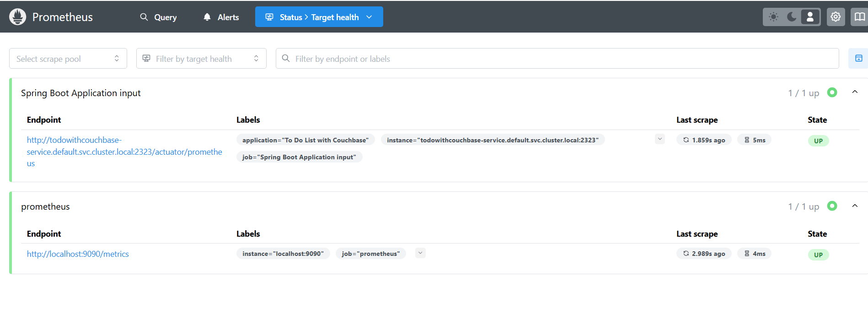Click green health ring for Spring Boot pool
The width and height of the screenshot is (868, 336).
pyautogui.click(x=832, y=92)
